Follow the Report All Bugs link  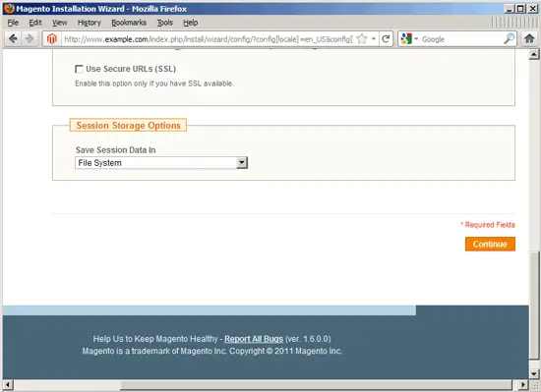(254, 339)
